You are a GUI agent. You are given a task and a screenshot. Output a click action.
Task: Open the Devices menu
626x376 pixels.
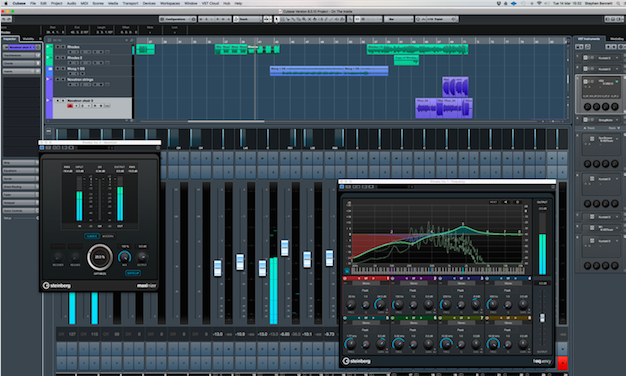click(x=149, y=3)
